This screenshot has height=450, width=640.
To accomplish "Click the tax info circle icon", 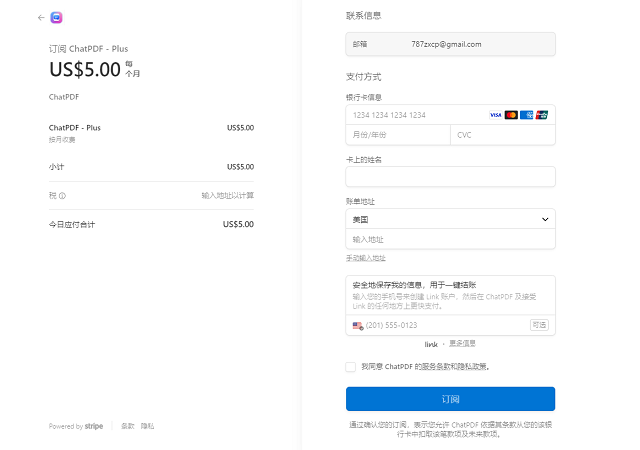I will pos(62,196).
